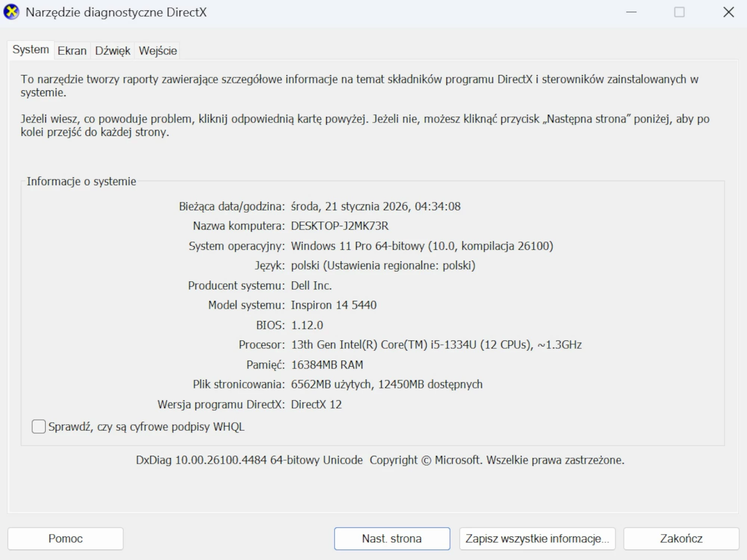Screen dimensions: 747x560
Task: Select the Wejście tab
Action: (157, 50)
